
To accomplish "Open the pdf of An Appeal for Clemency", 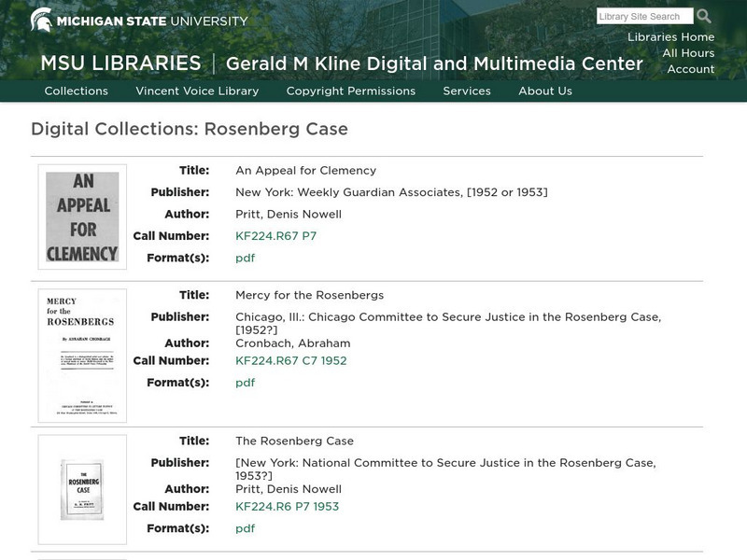I will (x=244, y=259).
